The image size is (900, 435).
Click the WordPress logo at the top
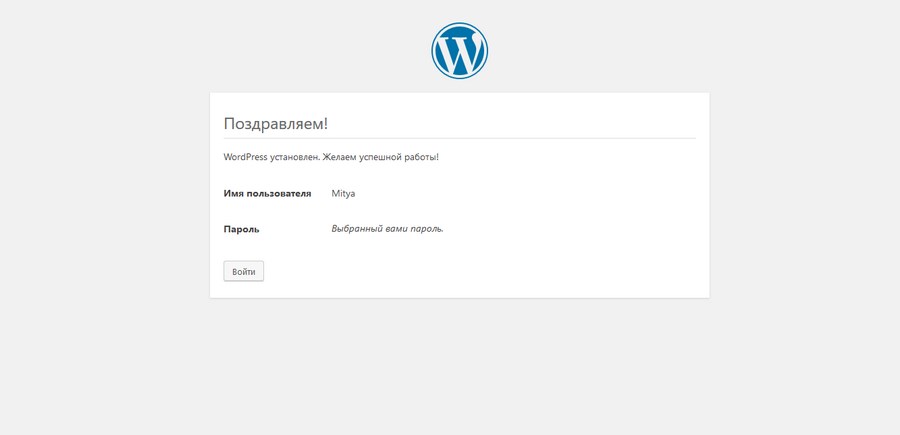coord(459,51)
